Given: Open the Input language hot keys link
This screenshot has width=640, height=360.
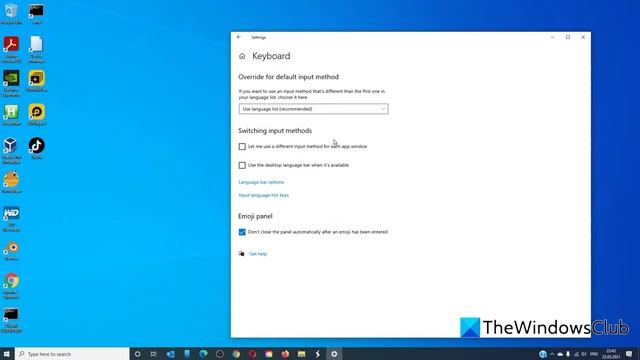Looking at the screenshot, I should pos(264,195).
